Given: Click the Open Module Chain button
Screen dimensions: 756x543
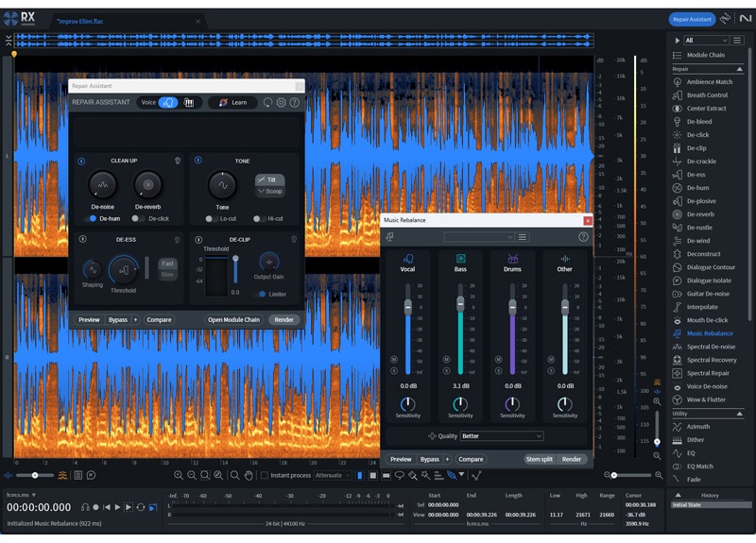Looking at the screenshot, I should (234, 319).
